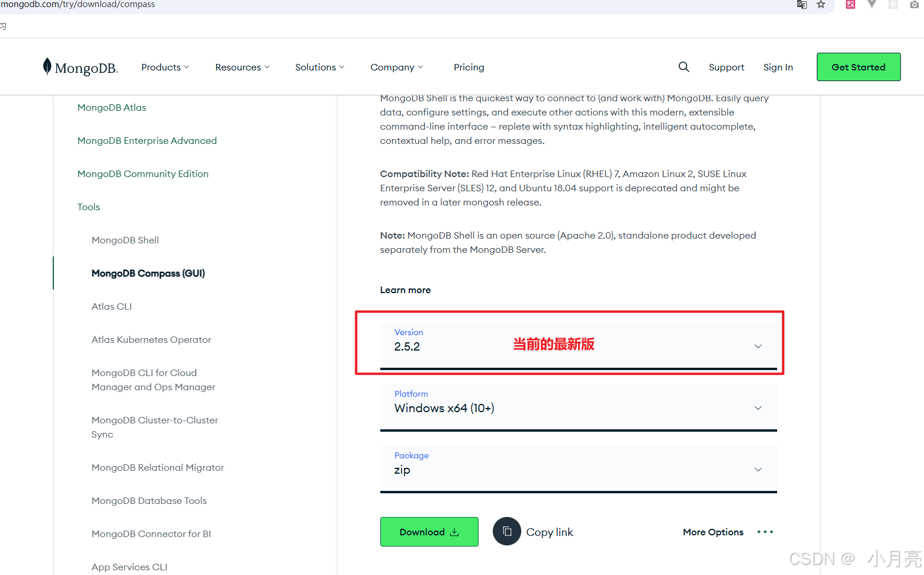The width and height of the screenshot is (924, 575).
Task: Click the bookmark star icon in address bar
Action: pyautogui.click(x=821, y=4)
